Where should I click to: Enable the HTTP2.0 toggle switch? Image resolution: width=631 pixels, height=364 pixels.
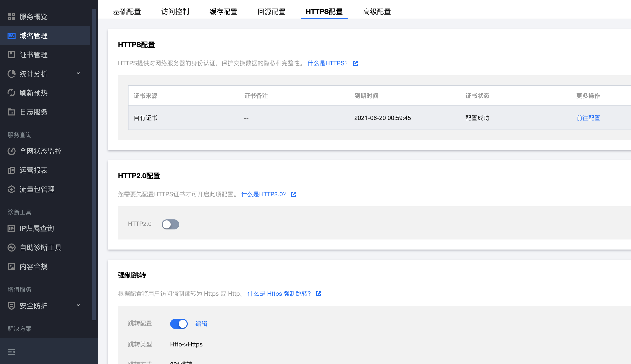point(170,224)
